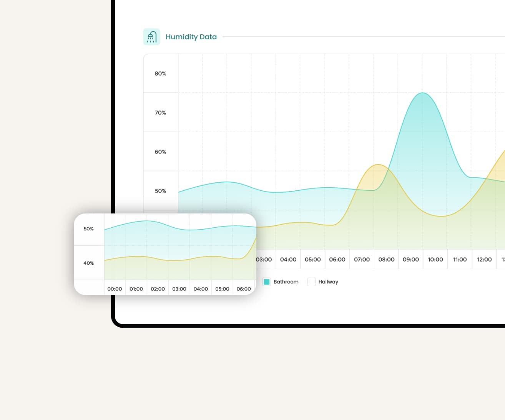Image resolution: width=505 pixels, height=420 pixels.
Task: Select the 70% axis label
Action: [160, 113]
